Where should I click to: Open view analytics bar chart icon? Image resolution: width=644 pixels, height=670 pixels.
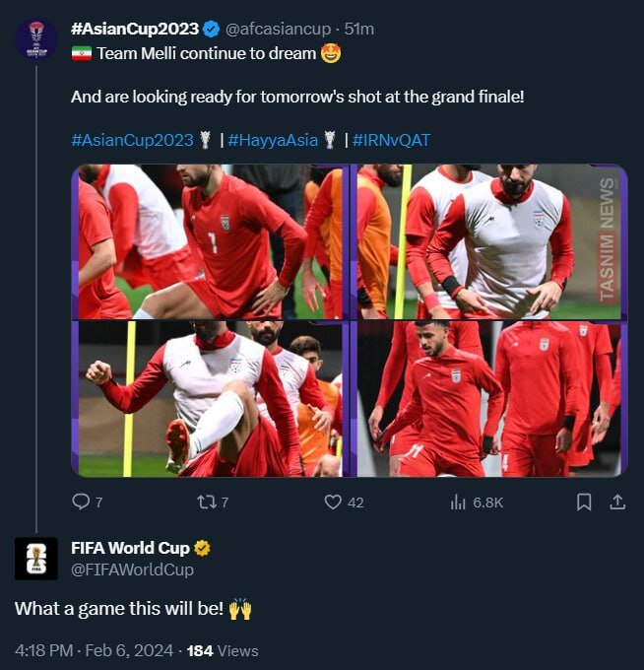(458, 502)
